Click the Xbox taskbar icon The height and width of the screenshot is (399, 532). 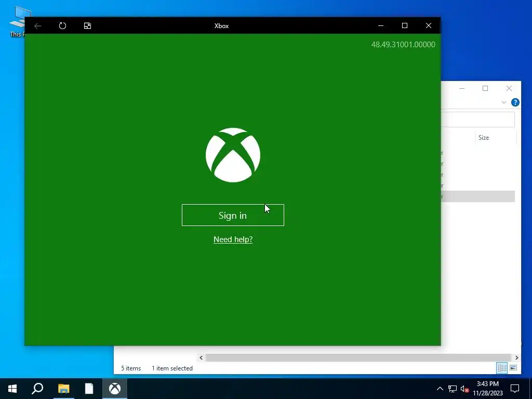tap(115, 389)
